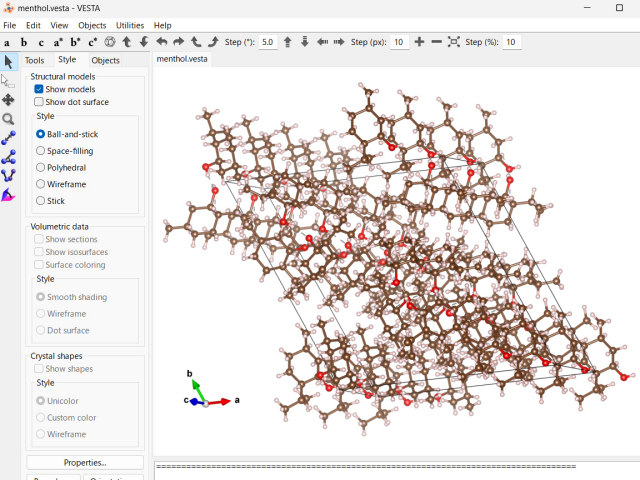Switch to the Objects tab
Image resolution: width=640 pixels, height=480 pixels.
point(105,60)
